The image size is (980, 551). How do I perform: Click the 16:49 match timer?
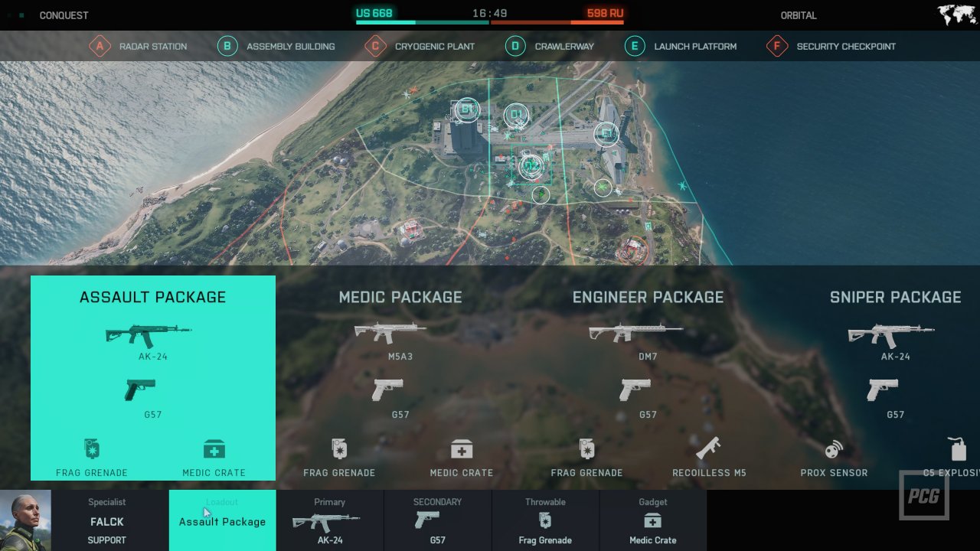(489, 13)
